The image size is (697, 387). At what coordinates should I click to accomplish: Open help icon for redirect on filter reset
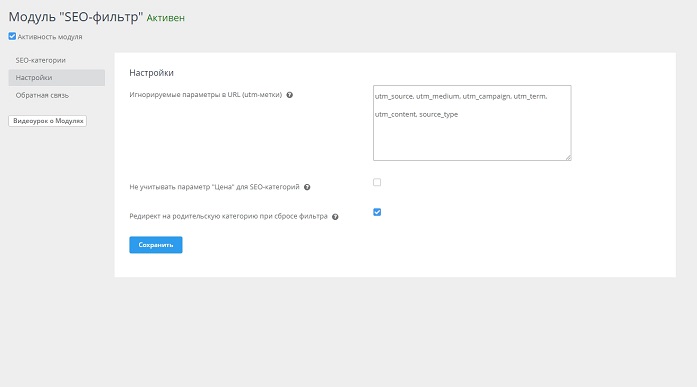335,217
